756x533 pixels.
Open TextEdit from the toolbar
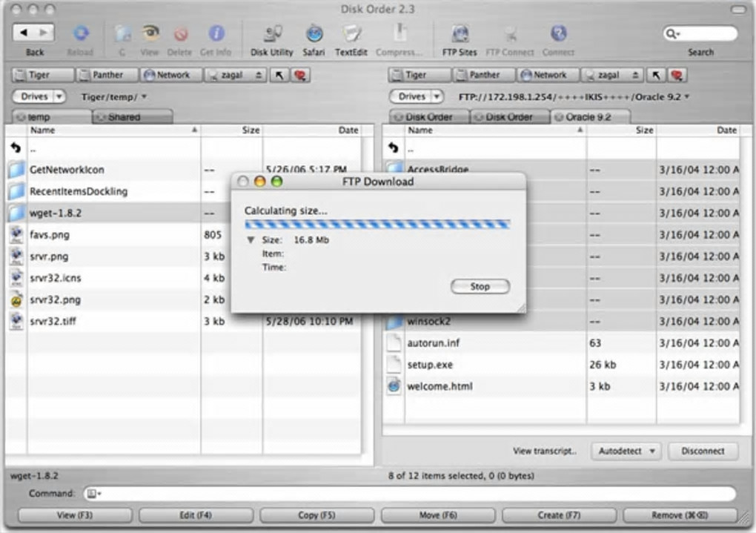tap(351, 33)
